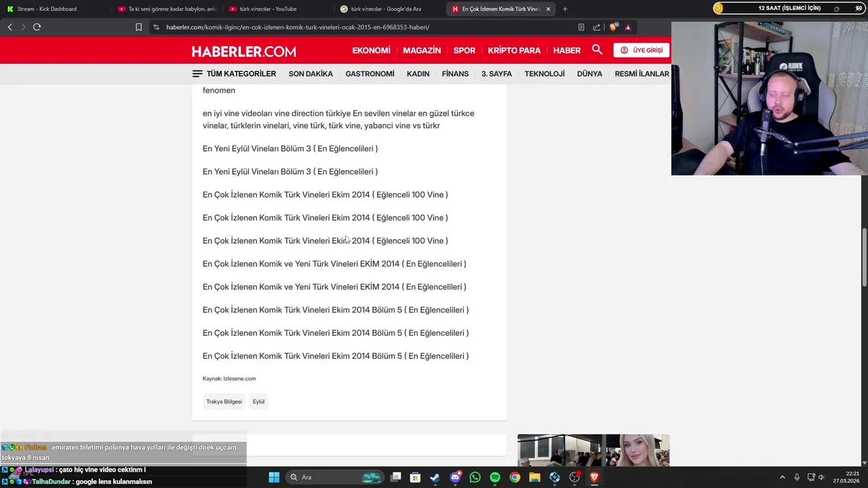Switch to Google'da Ara tab

coord(389,9)
